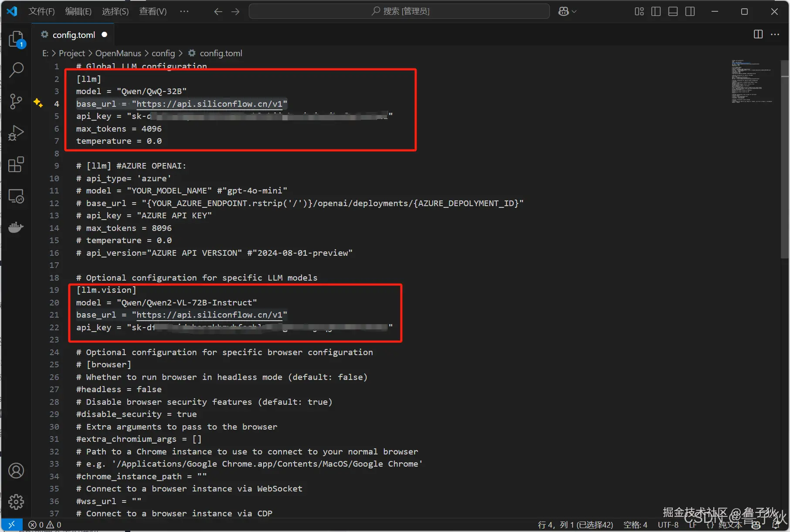Open the 选择(S) menu
The image size is (790, 532).
(x=115, y=11)
